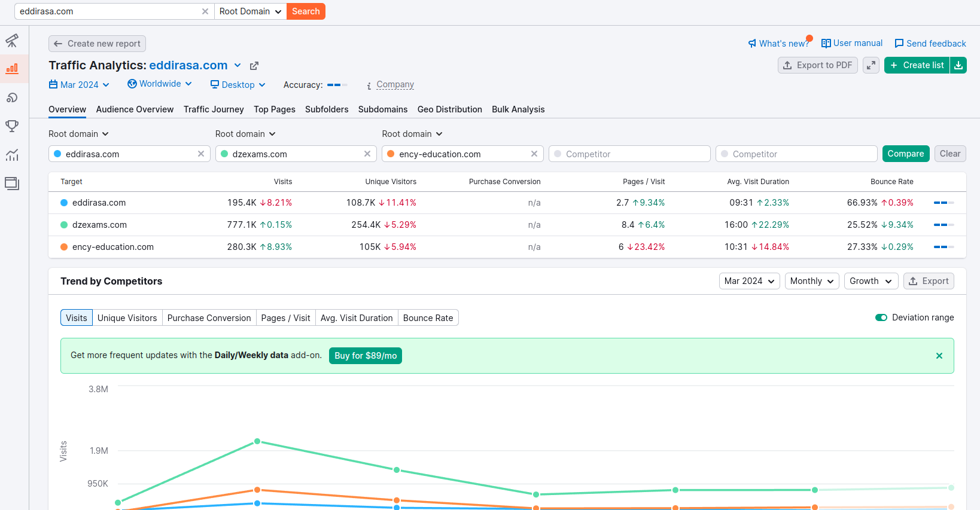The height and width of the screenshot is (510, 980).
Task: Open external link icon next to eddirasa.com
Action: [x=254, y=66]
